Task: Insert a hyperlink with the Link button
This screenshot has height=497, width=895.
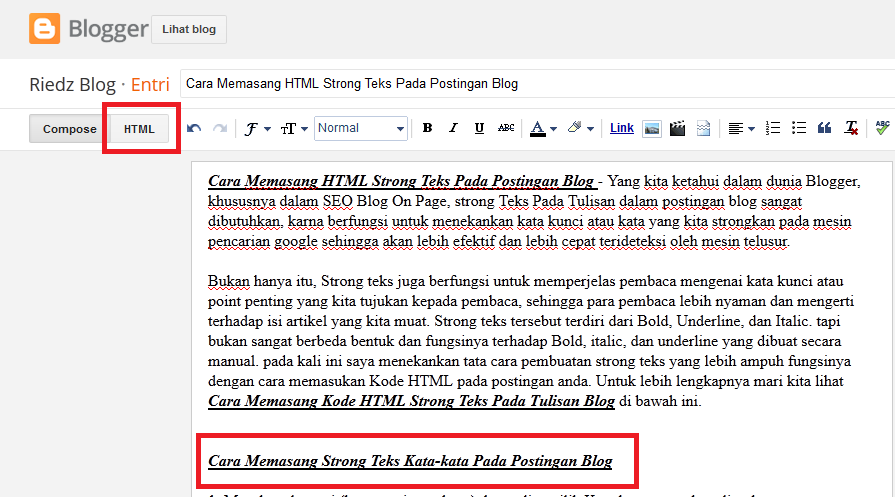Action: (622, 128)
